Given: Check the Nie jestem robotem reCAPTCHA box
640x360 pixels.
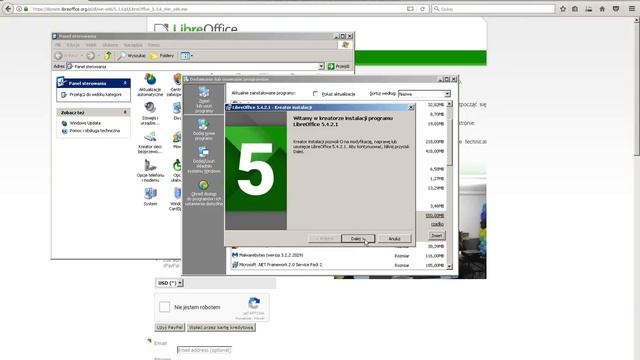Looking at the screenshot, I should pyautogui.click(x=164, y=307).
